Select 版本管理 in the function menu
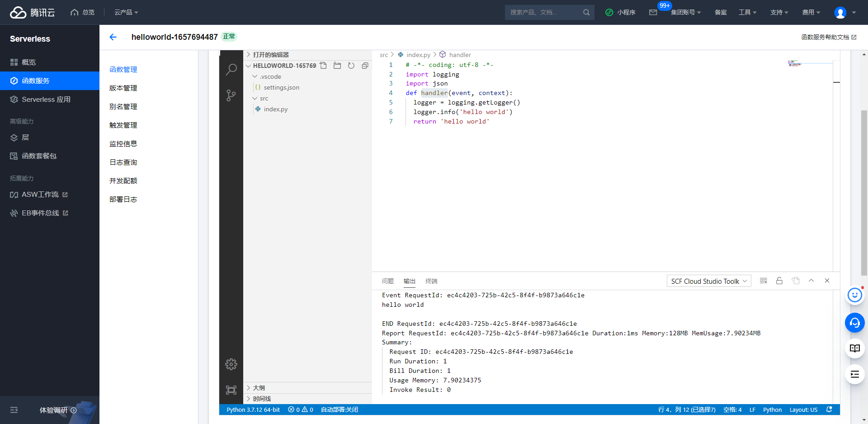This screenshot has height=424, width=868. [123, 88]
